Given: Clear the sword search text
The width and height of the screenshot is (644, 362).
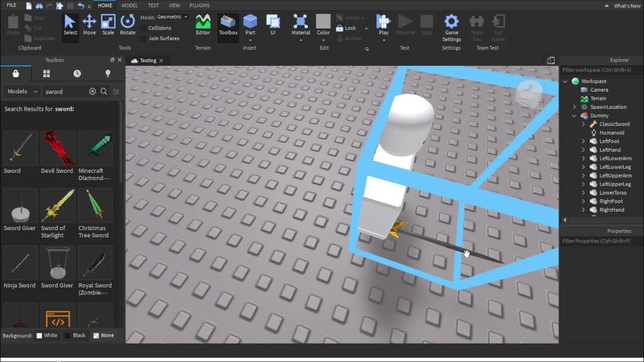Looking at the screenshot, I should (x=93, y=92).
